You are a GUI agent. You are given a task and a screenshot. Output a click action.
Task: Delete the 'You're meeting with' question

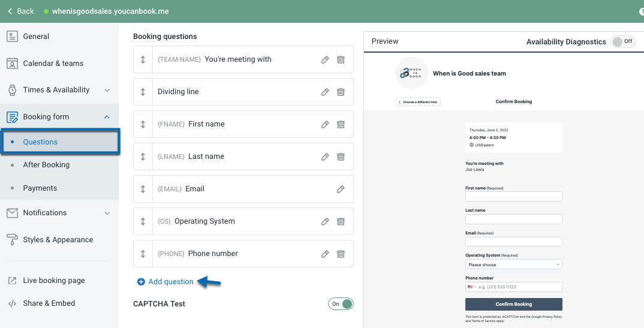coord(341,59)
